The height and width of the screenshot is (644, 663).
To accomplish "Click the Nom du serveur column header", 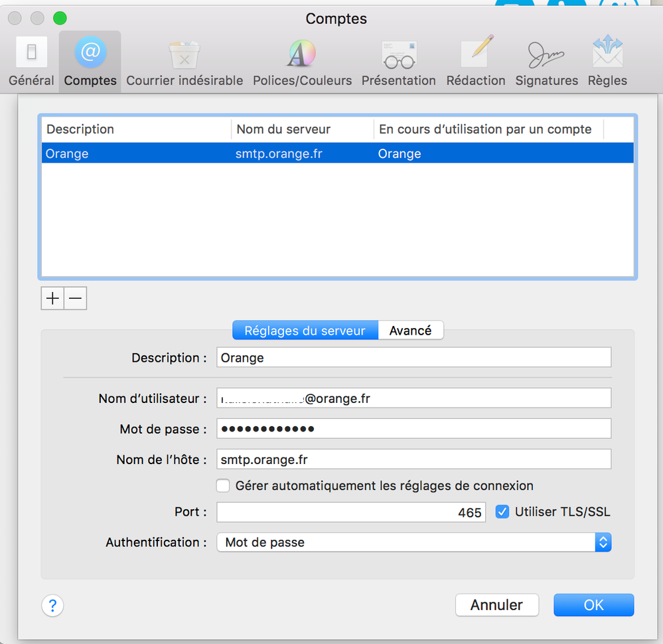I will click(x=303, y=129).
